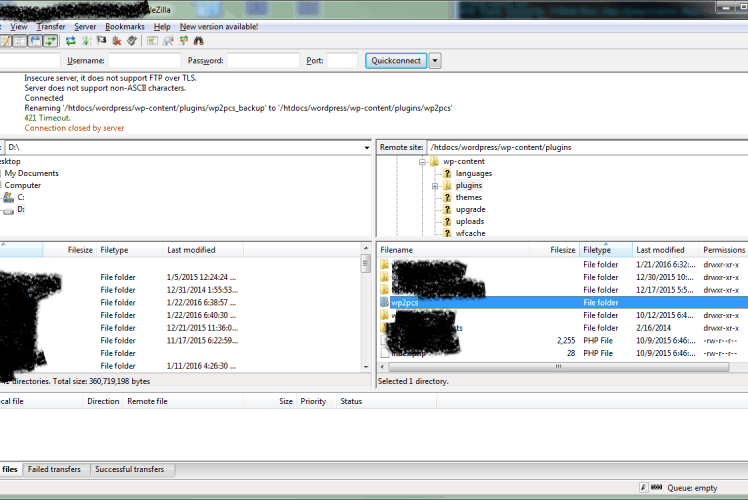Cancel the current operation via toolbar icon
Image resolution: width=748 pixels, height=500 pixels.
point(101,41)
